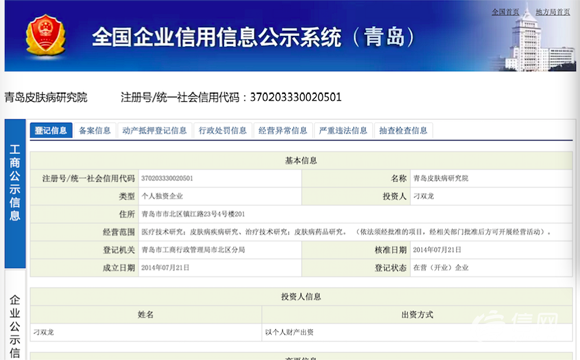580x360 pixels.
Task: Click the company name heading 青岛皮肤病研究院
Action: click(x=46, y=97)
